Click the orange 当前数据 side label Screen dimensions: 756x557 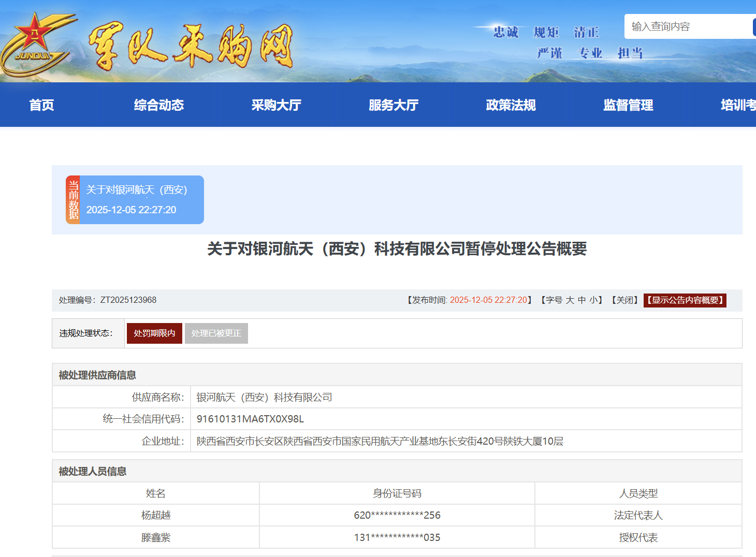click(73, 200)
